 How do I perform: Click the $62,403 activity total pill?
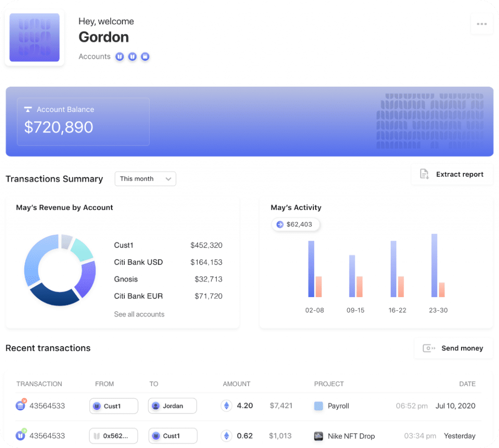295,224
